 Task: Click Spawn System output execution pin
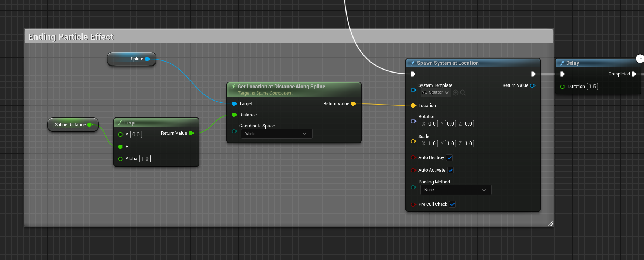533,74
